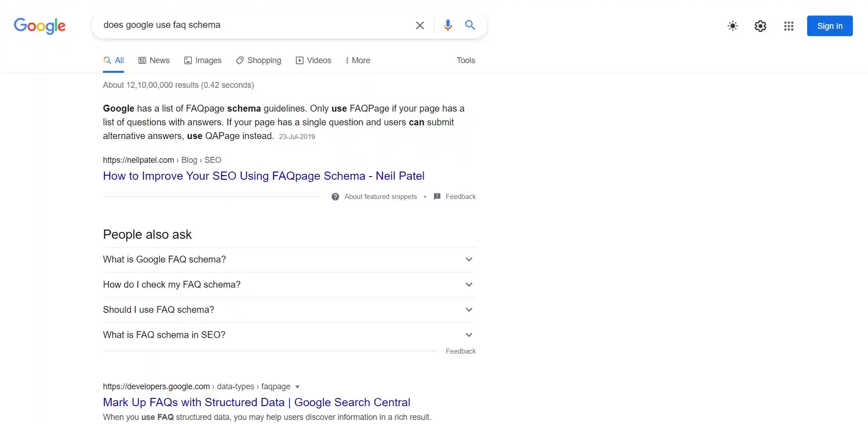Viewport: 868px width, 424px height.
Task: Open the Neil Patel FAQpage Schema result
Action: (x=264, y=176)
